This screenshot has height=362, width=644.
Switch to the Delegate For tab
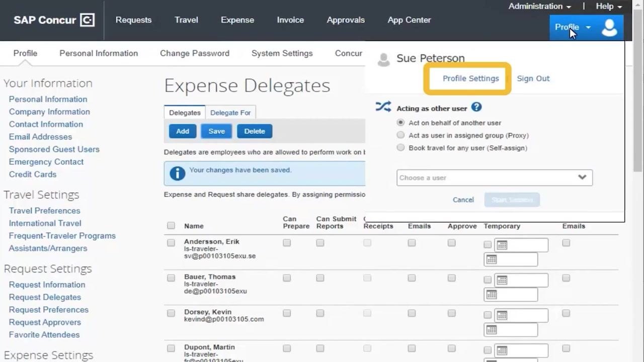(x=230, y=113)
